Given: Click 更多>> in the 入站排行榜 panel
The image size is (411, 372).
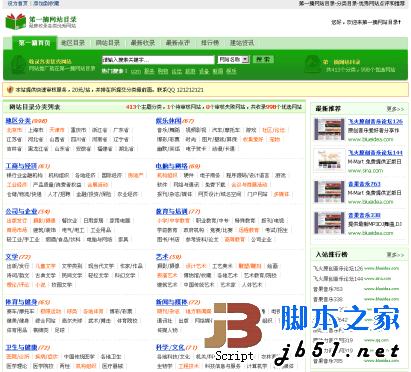Looking at the screenshot, I should (395, 255).
